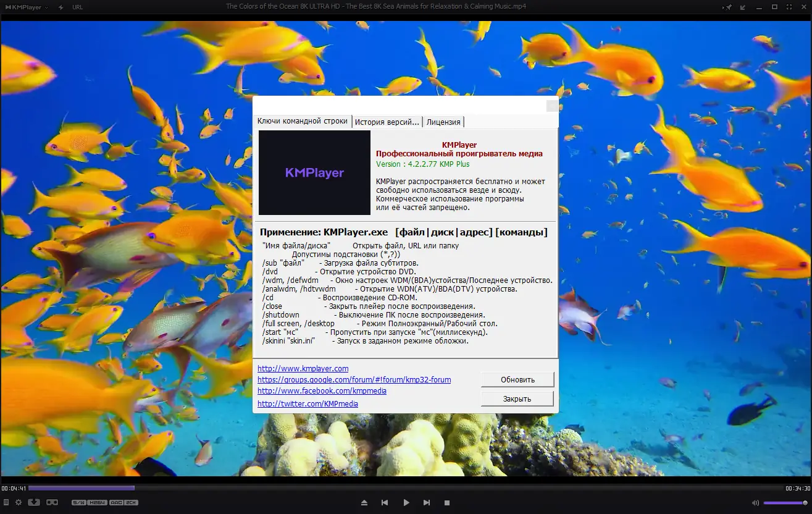Image resolution: width=812 pixels, height=514 pixels.
Task: Stop playback with the Stop button
Action: coord(448,503)
